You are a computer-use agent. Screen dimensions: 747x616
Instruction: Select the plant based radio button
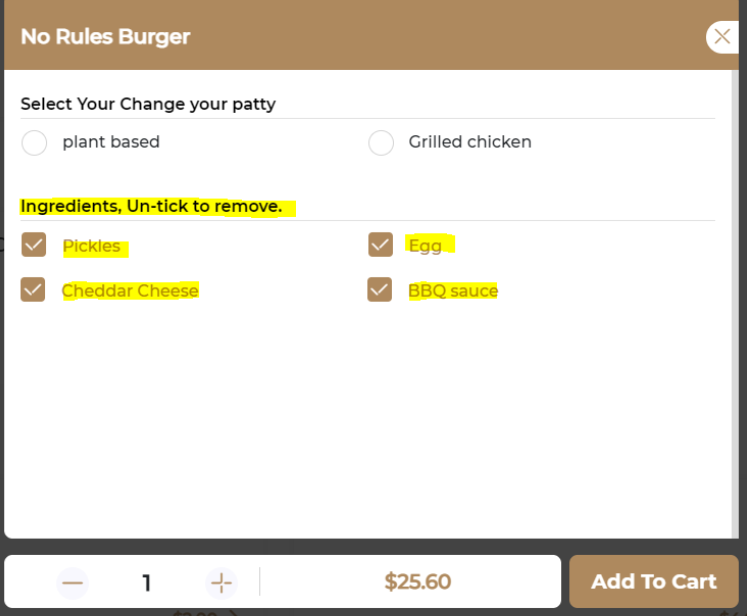pos(34,143)
